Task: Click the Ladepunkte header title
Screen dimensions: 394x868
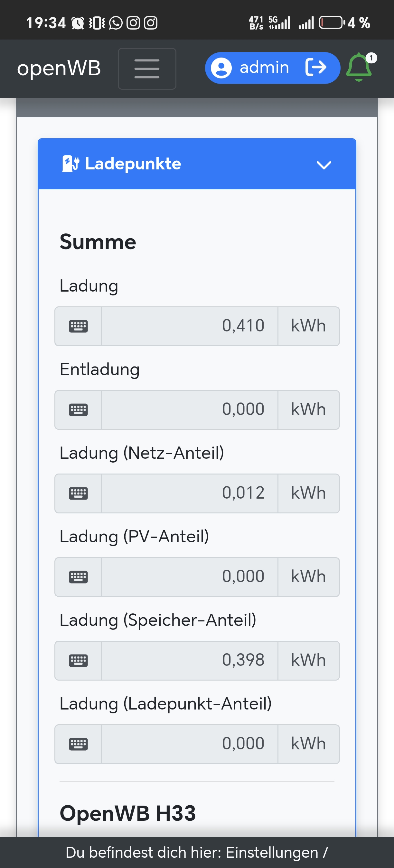Action: (x=133, y=164)
